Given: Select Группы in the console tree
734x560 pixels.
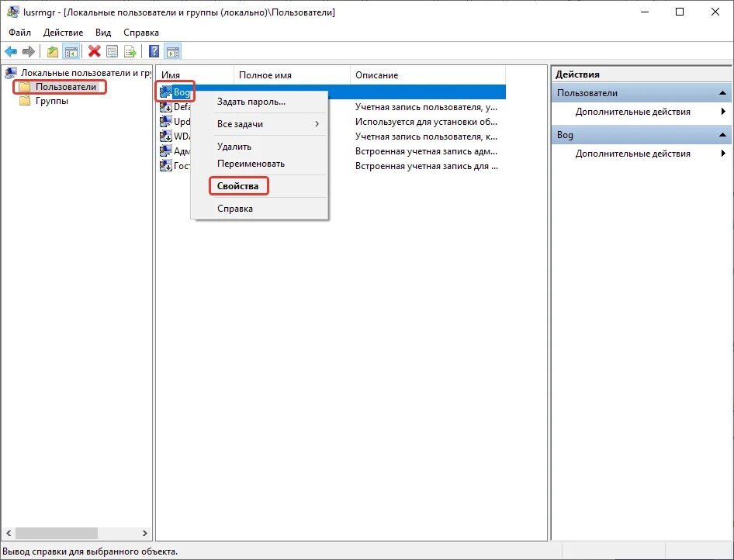Looking at the screenshot, I should point(52,101).
